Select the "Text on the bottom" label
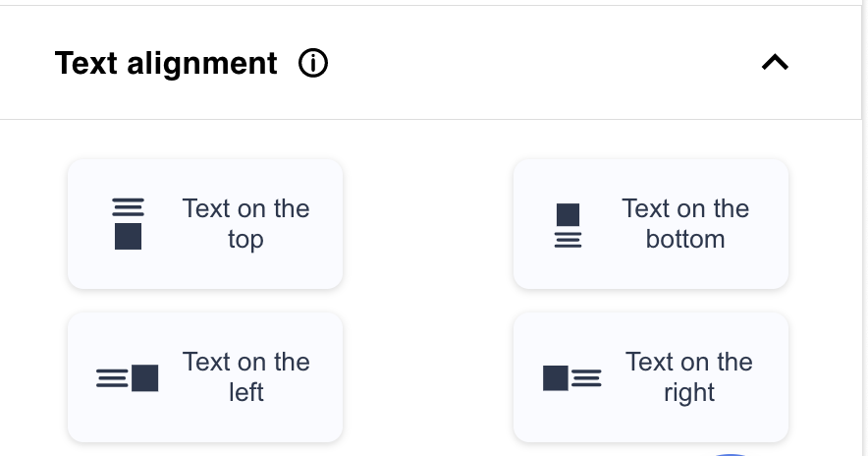Image resolution: width=868 pixels, height=456 pixels. click(x=685, y=224)
